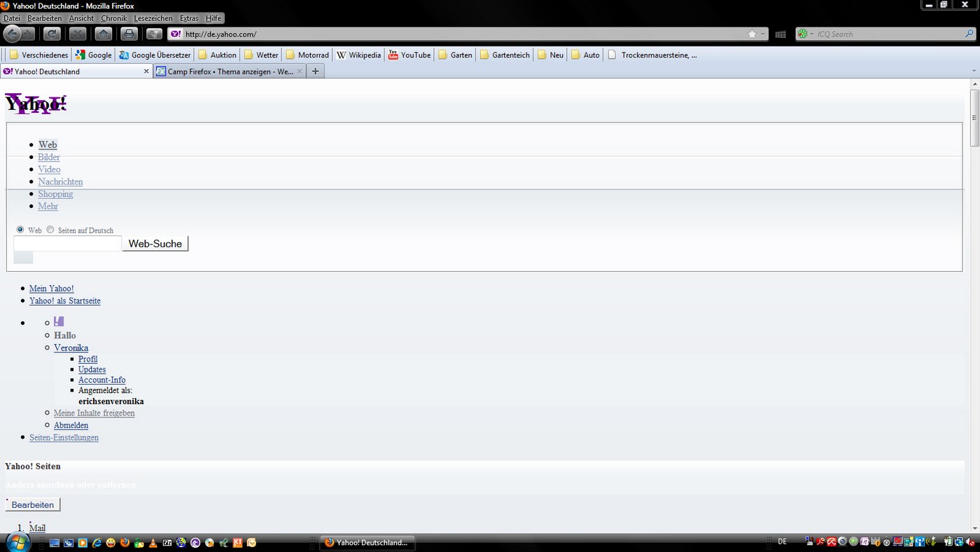This screenshot has width=980, height=552.
Task: Open the Auktion bookmark folder
Action: click(217, 55)
